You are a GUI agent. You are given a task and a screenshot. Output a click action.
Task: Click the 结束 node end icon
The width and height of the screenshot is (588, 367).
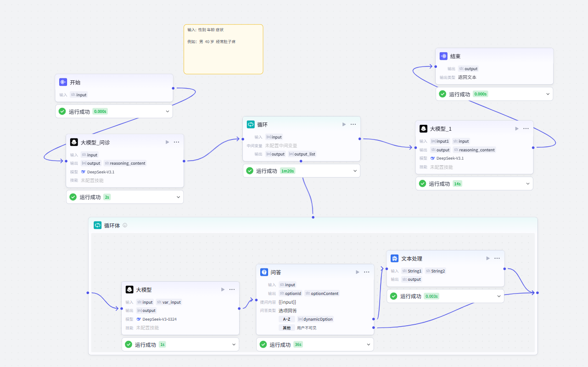pos(443,56)
